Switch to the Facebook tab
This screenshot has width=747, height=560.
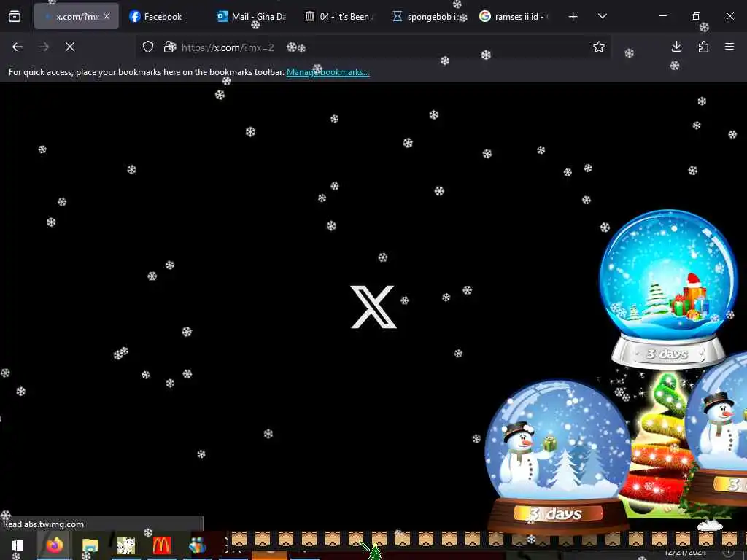pyautogui.click(x=162, y=17)
